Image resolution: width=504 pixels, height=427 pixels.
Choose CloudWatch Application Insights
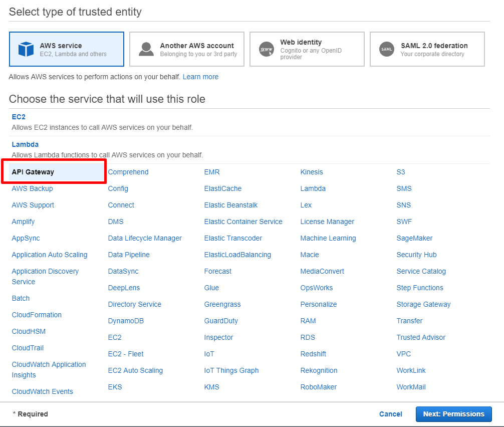coord(49,370)
